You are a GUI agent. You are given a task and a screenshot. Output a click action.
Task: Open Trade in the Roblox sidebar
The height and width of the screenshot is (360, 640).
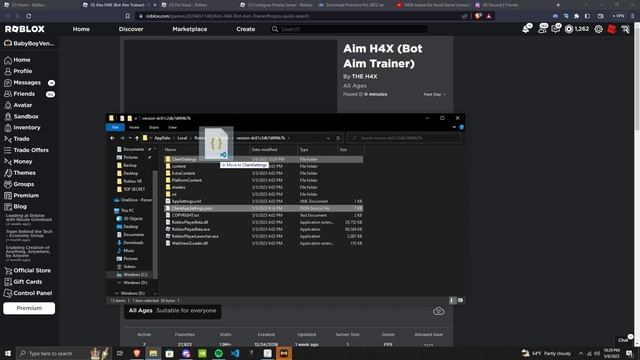[x=17, y=139]
